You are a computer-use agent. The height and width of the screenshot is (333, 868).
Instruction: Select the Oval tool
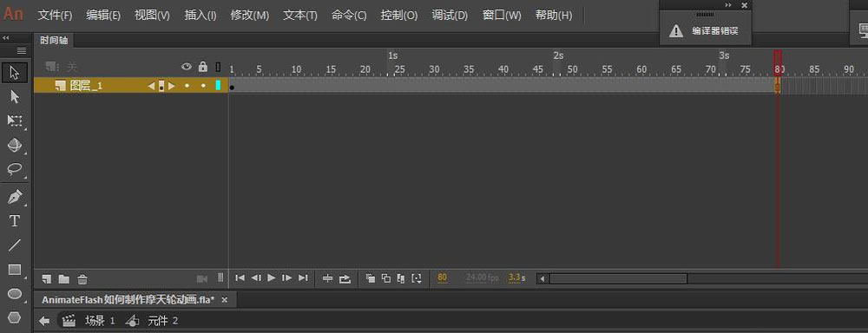pos(15,294)
